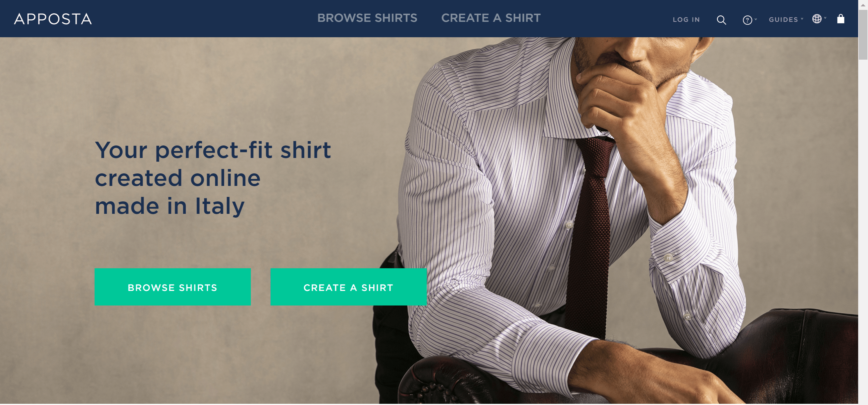This screenshot has height=405, width=868.
Task: Click the green CREATE A SHIRT button
Action: coord(348,287)
